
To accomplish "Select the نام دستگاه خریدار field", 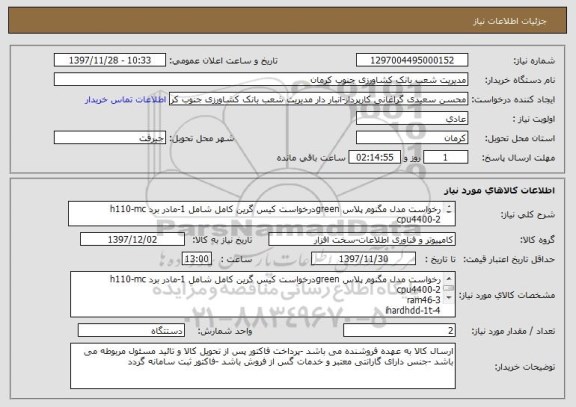I will [261, 80].
